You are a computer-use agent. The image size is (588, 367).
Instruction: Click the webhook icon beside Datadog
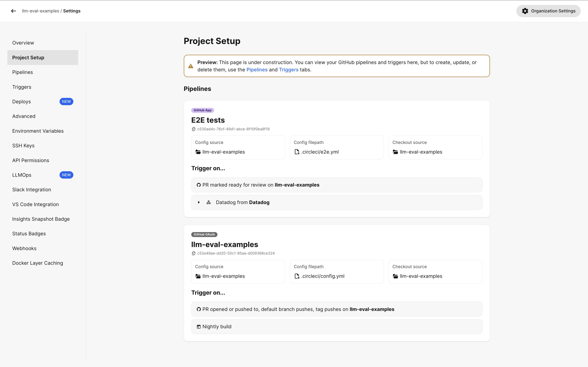(208, 202)
